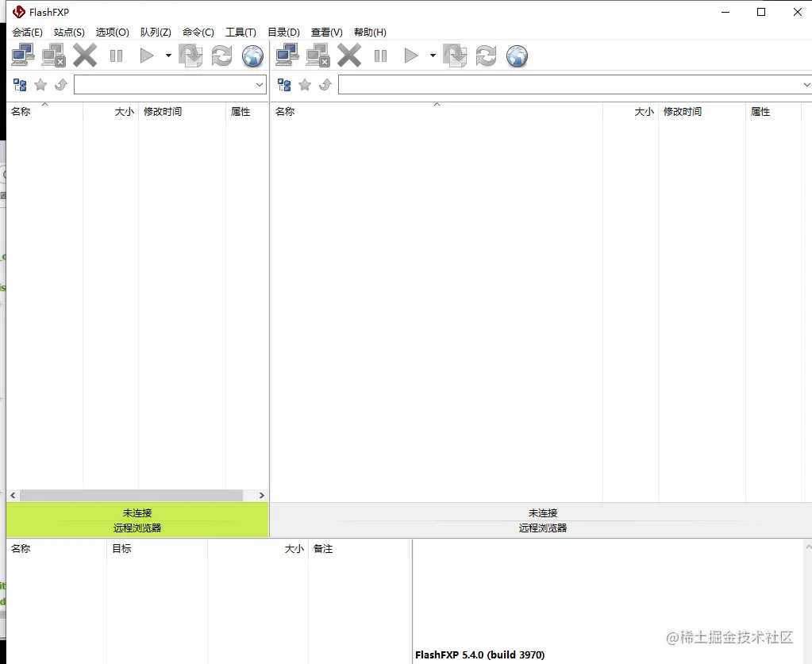
Task: Sort right pane by 属性 column
Action: [773, 111]
